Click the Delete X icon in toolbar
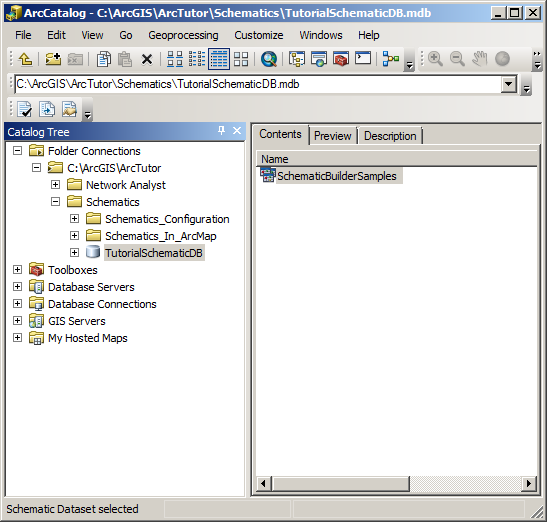 click(147, 59)
